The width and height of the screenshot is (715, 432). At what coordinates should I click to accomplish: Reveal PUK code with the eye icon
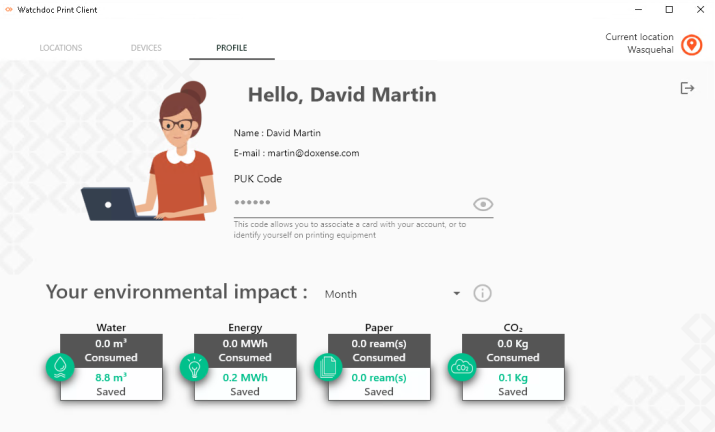click(483, 204)
